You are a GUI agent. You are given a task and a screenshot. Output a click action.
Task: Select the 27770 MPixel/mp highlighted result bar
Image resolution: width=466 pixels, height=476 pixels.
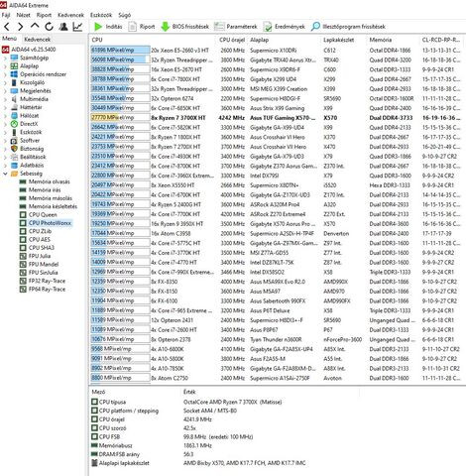(x=120, y=118)
